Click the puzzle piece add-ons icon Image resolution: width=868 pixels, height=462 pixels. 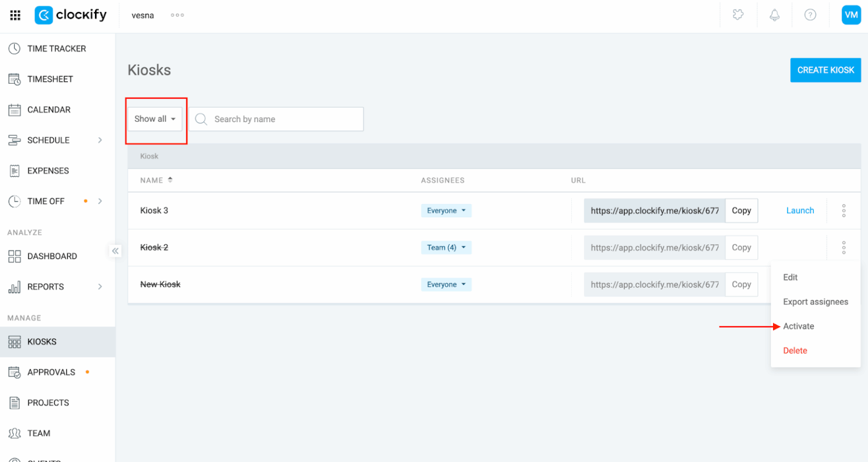pyautogui.click(x=738, y=15)
